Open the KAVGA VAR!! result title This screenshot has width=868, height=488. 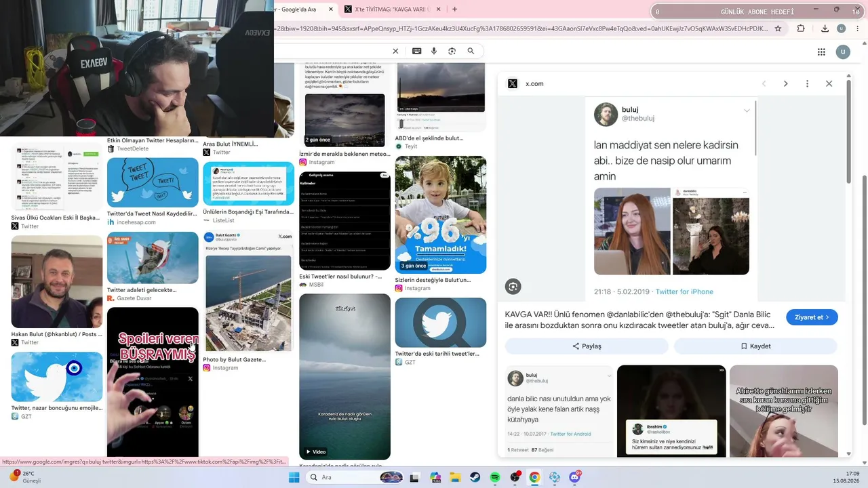[639, 320]
